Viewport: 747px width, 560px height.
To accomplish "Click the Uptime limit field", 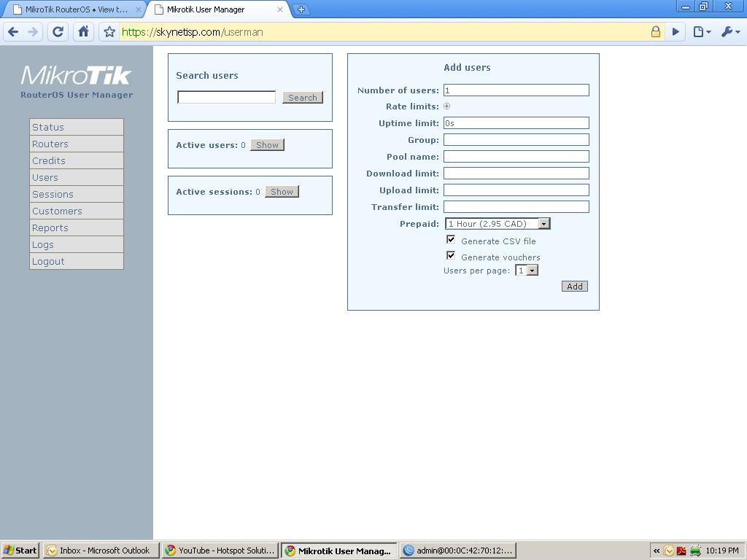I will (516, 122).
